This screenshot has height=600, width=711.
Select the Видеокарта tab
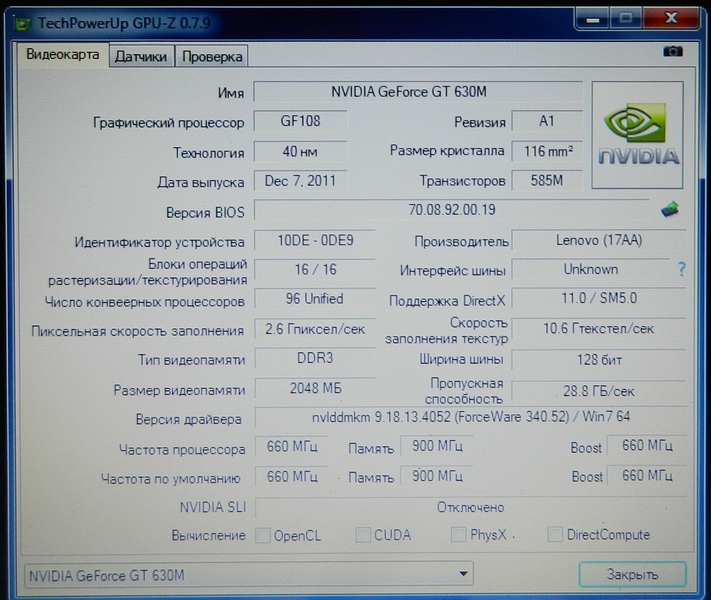(x=62, y=55)
